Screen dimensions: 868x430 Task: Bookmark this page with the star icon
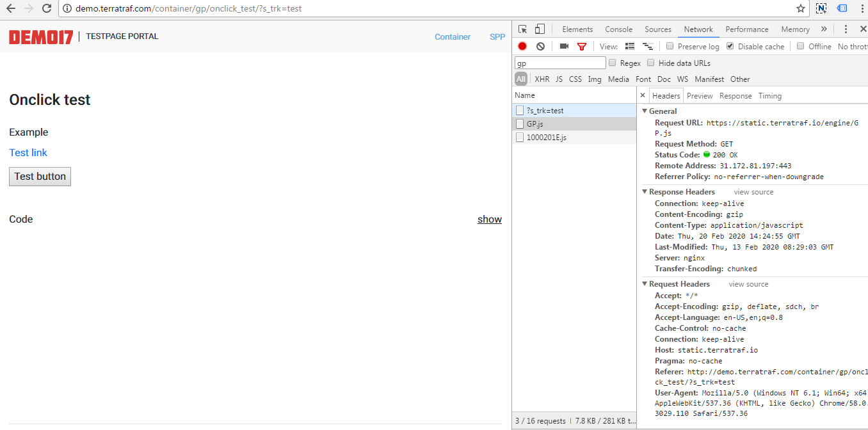click(800, 9)
